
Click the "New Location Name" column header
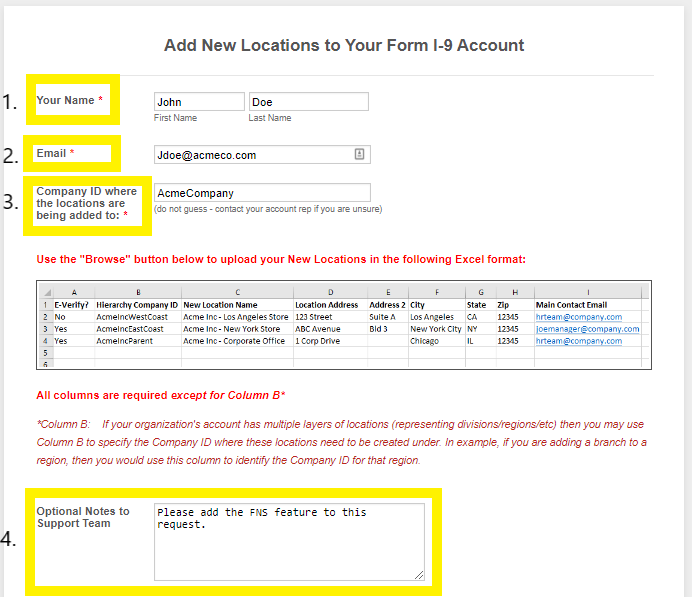pos(220,304)
